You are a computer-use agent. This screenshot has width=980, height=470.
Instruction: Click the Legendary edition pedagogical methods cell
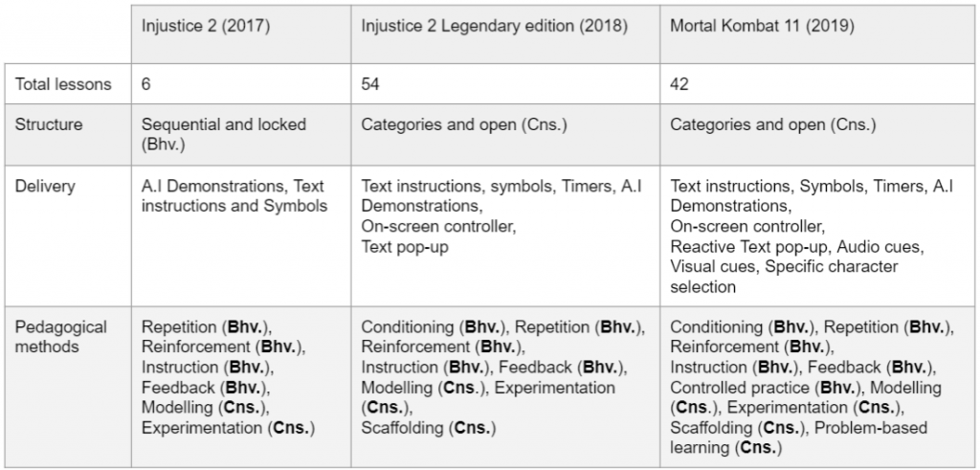pyautogui.click(x=502, y=377)
